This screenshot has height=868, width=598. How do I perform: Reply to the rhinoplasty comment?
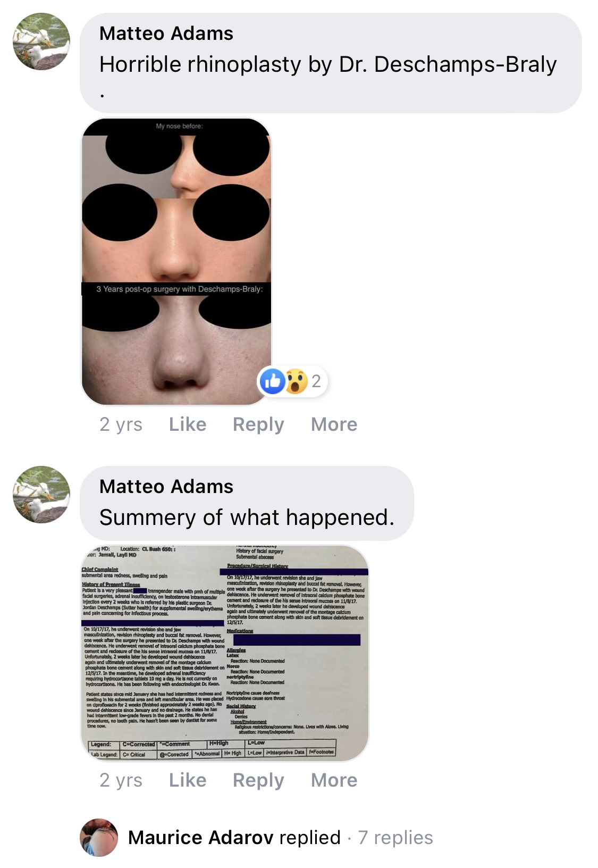(x=258, y=424)
